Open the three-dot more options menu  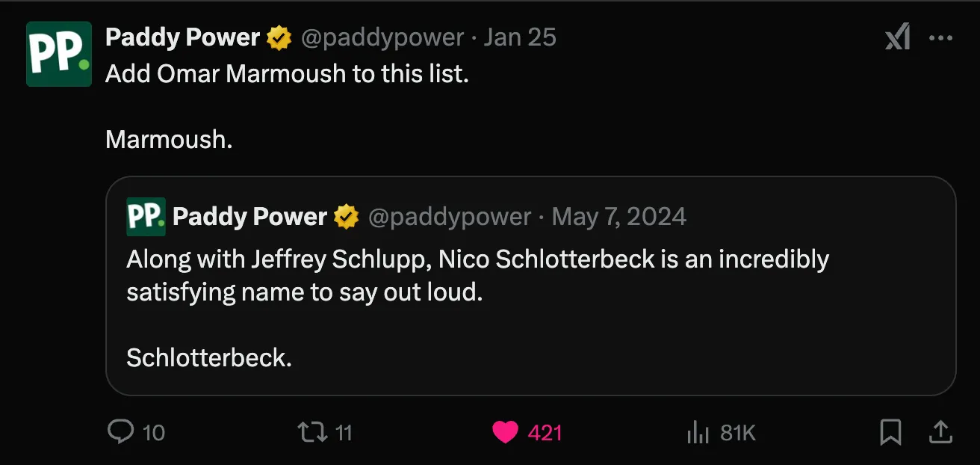[940, 38]
